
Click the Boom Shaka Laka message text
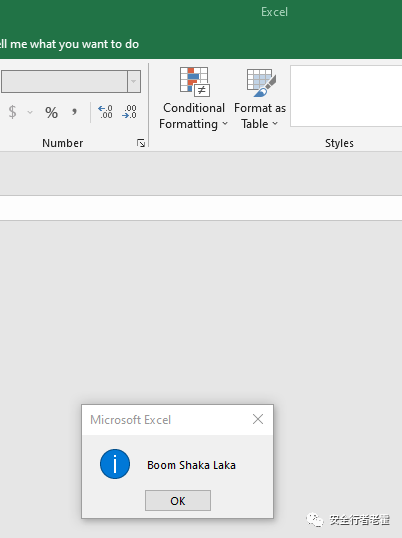[x=191, y=465]
